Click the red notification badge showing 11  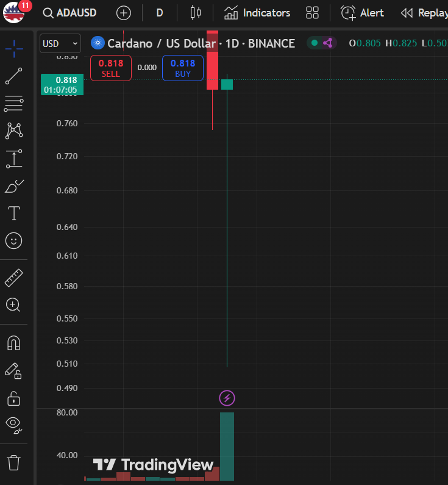coord(25,5)
